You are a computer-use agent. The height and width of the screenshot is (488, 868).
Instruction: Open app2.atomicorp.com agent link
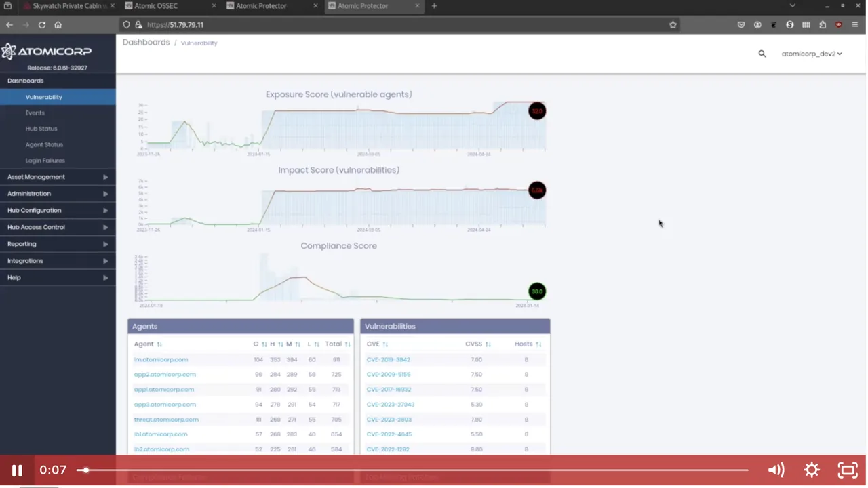coord(165,375)
